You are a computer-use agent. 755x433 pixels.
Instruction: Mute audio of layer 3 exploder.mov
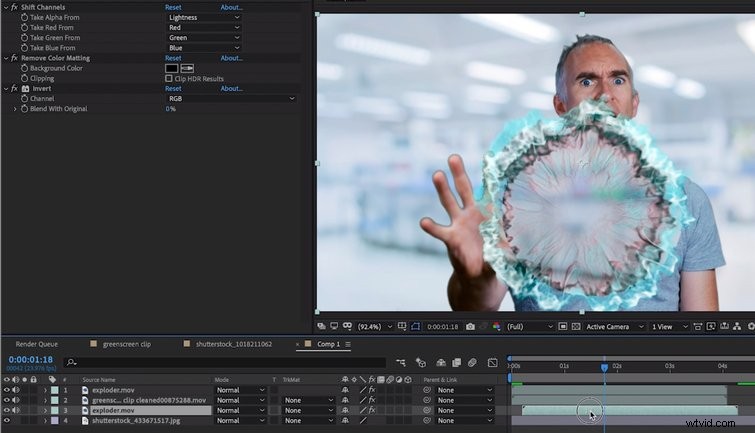[16, 410]
